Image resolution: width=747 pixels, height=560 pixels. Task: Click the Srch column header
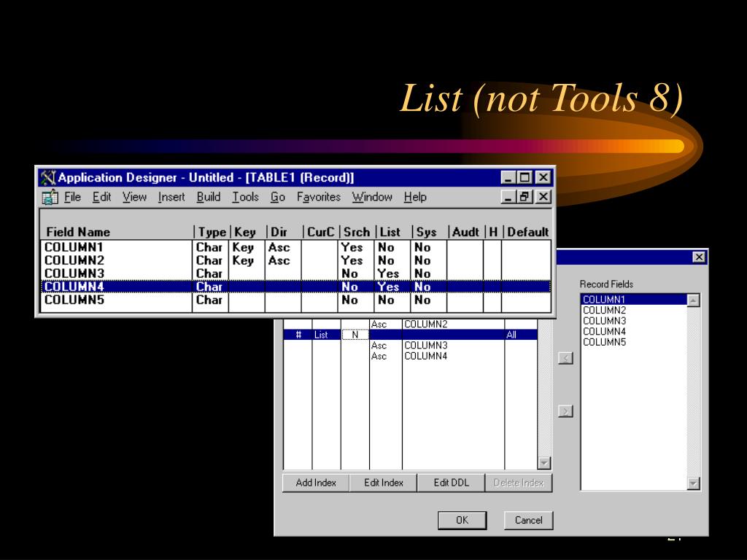pyautogui.click(x=356, y=233)
